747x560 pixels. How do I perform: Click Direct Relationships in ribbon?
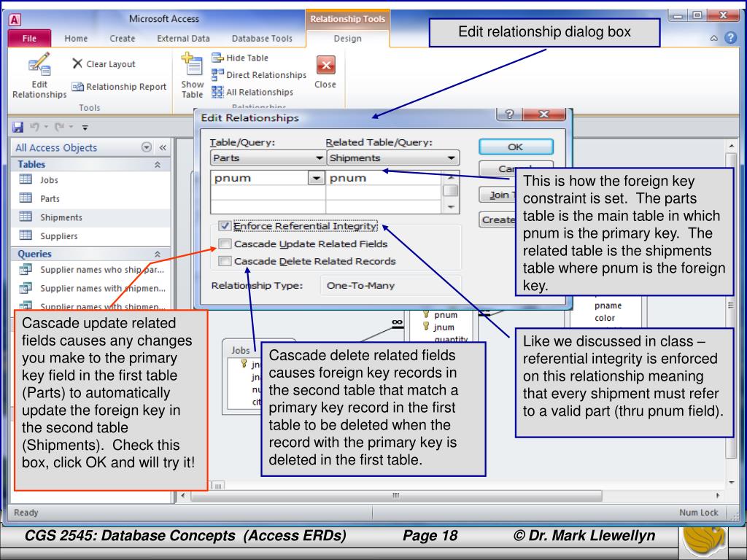click(x=259, y=75)
